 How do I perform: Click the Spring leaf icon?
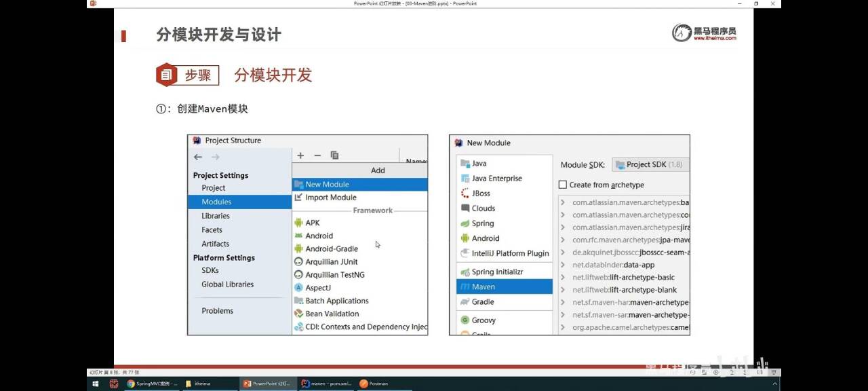tap(465, 223)
